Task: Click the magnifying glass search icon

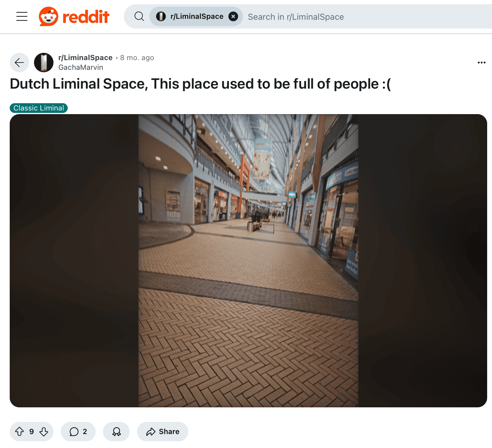Action: pos(139,16)
